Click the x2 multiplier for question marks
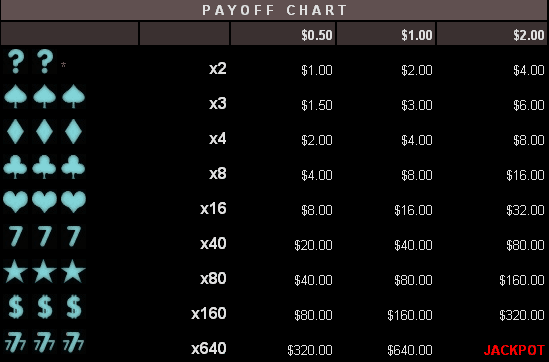Image resolution: width=549 pixels, height=362 pixels. tap(218, 69)
